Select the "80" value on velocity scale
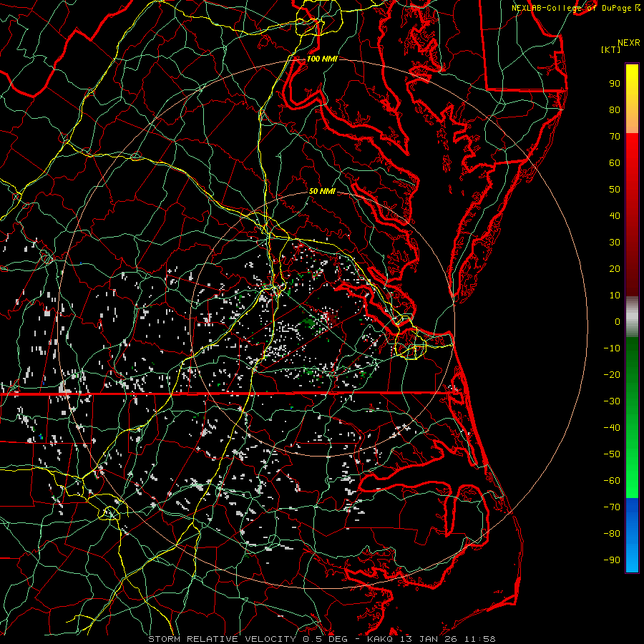Image resolution: width=644 pixels, height=644 pixels. (x=615, y=109)
